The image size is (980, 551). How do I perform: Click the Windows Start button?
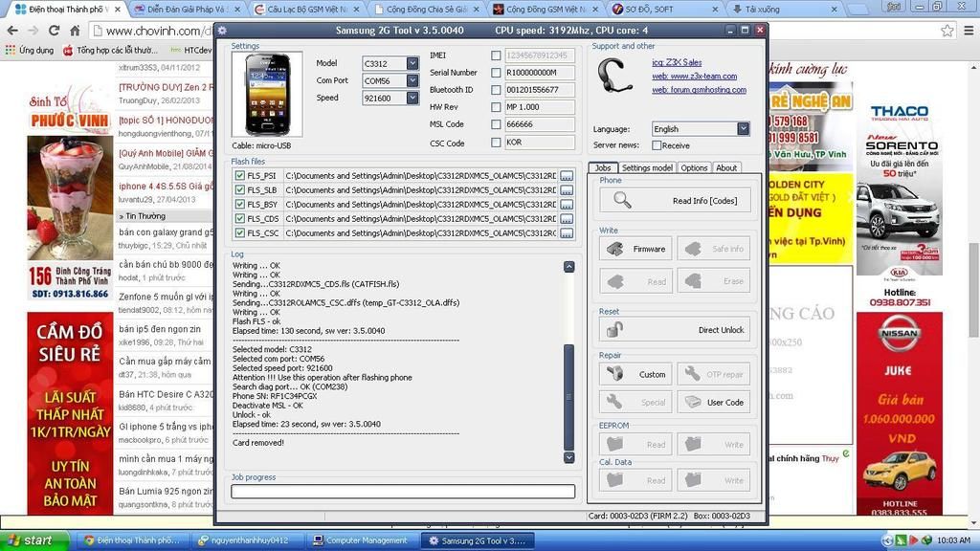pos(34,540)
